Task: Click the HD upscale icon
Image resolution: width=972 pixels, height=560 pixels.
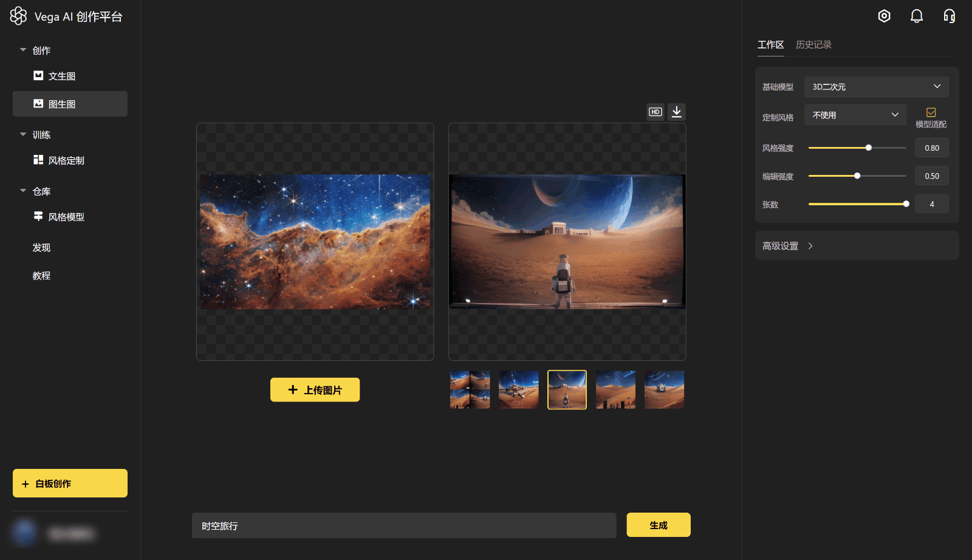Action: coord(655,112)
